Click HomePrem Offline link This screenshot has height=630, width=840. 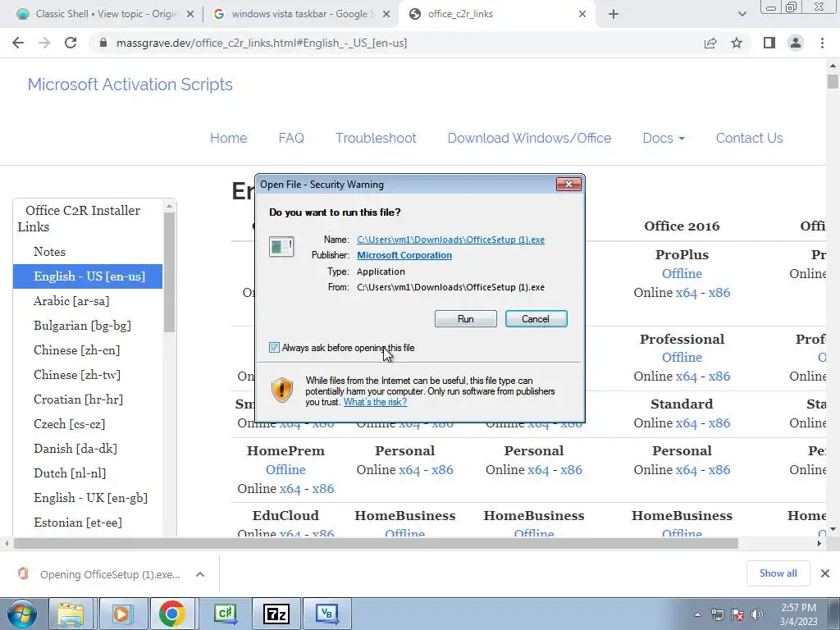tap(285, 470)
